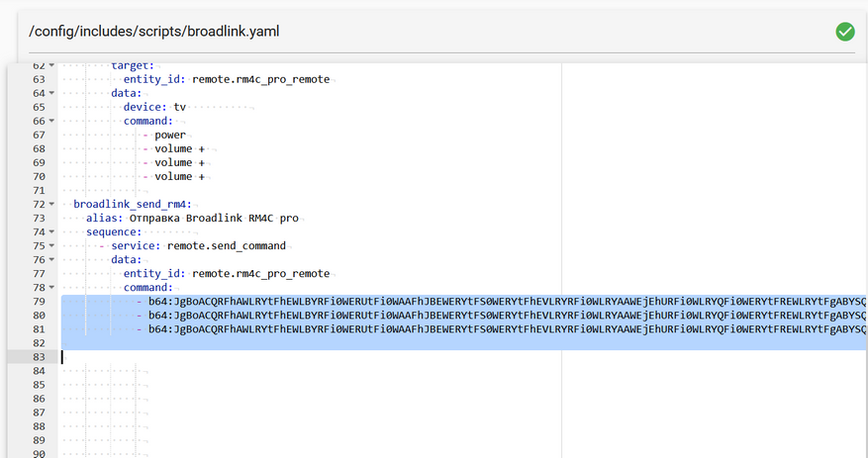Select line number 83 in the gutter

[39, 357]
